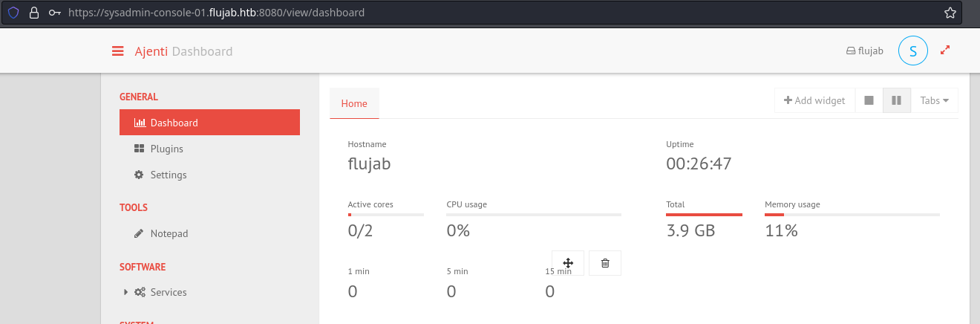Click the Add widget button

click(814, 100)
